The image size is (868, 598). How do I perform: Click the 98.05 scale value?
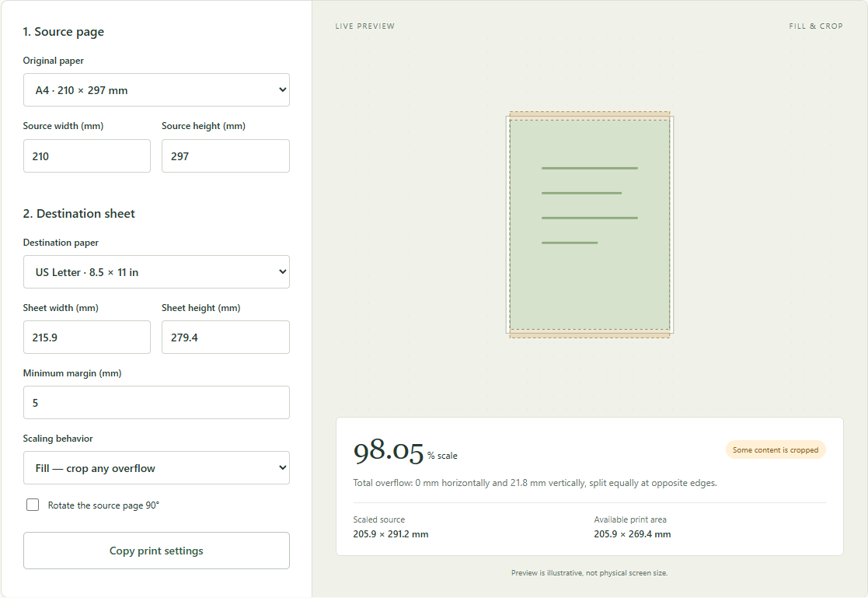coord(389,450)
